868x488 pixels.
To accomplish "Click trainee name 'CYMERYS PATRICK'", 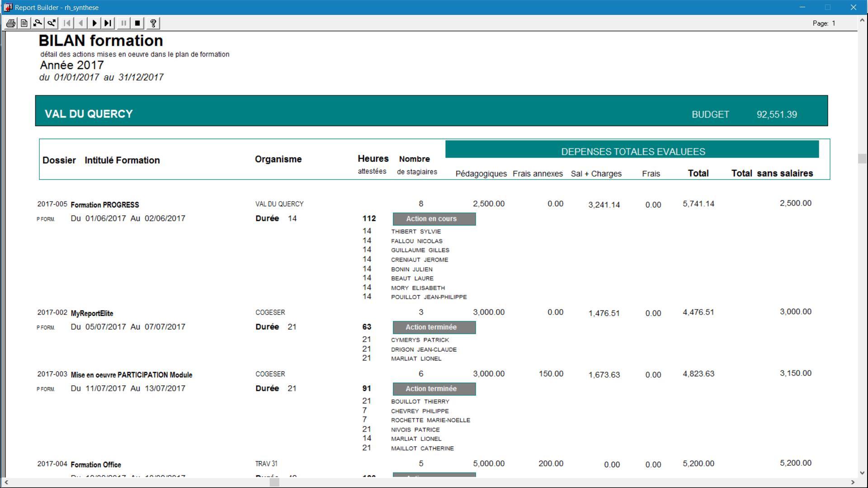I will click(420, 340).
